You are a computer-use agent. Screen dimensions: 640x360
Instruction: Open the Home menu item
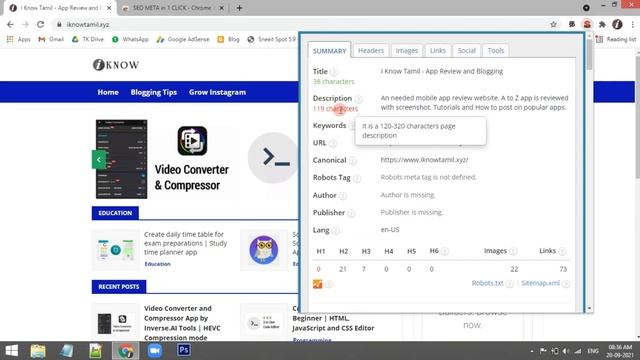108,92
